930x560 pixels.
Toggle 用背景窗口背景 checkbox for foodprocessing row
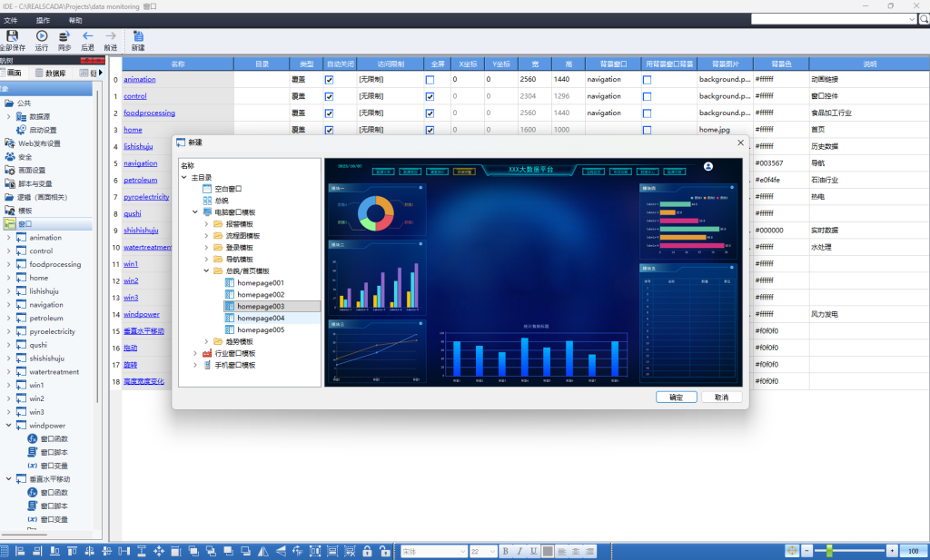(647, 113)
